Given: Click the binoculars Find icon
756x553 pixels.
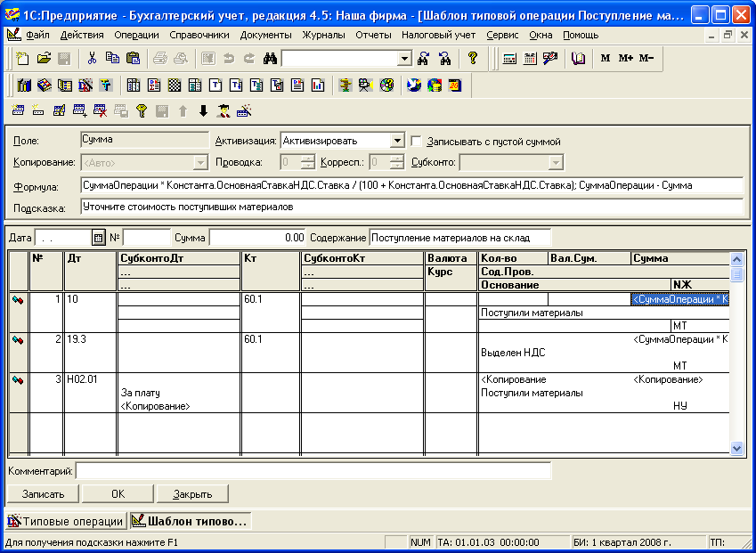Looking at the screenshot, I should (270, 59).
